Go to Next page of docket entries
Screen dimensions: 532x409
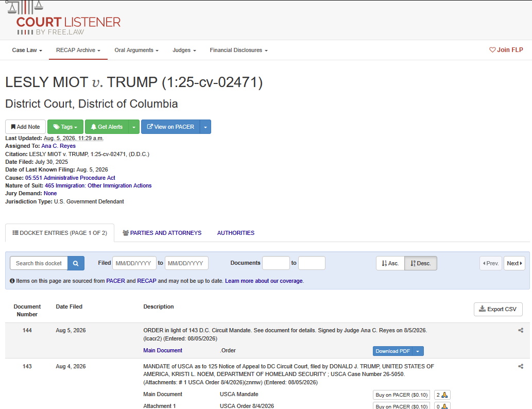(514, 263)
